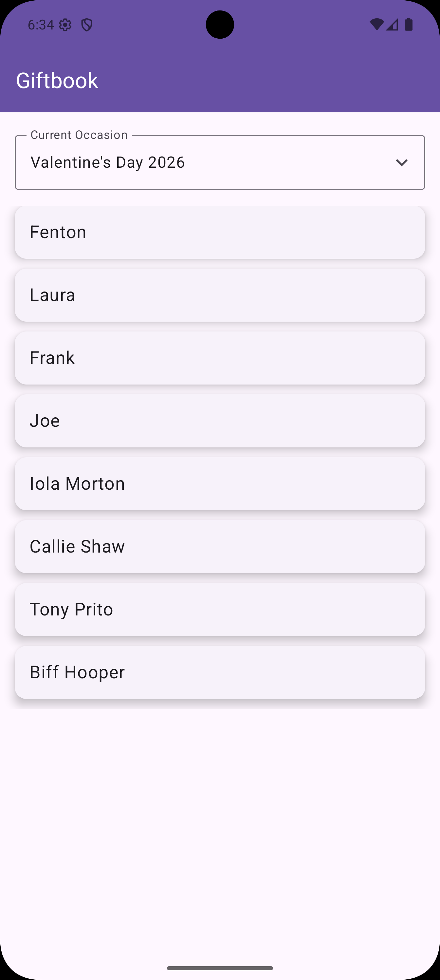Select Callie Shaw from the list
440x980 pixels.
coord(220,546)
